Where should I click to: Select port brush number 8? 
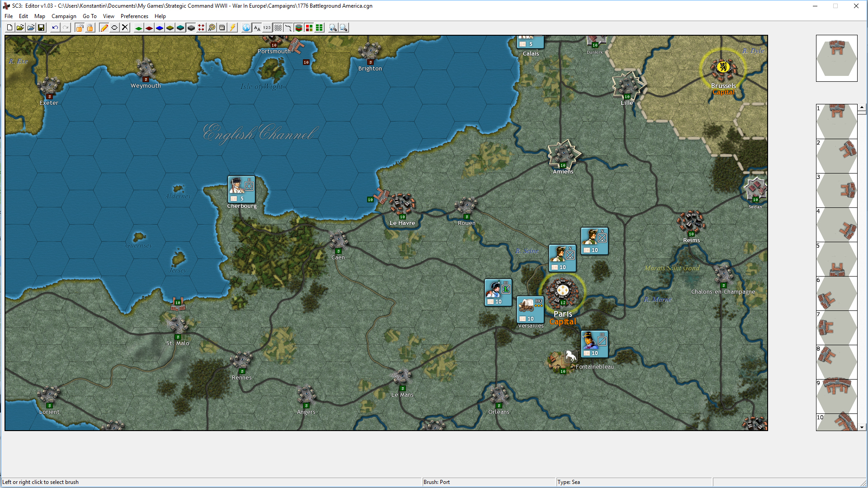(x=837, y=362)
